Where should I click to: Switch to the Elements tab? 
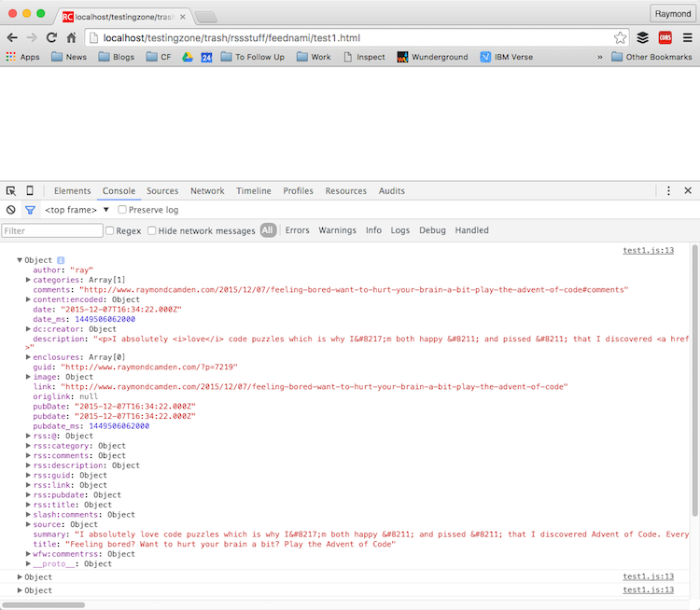click(x=72, y=191)
